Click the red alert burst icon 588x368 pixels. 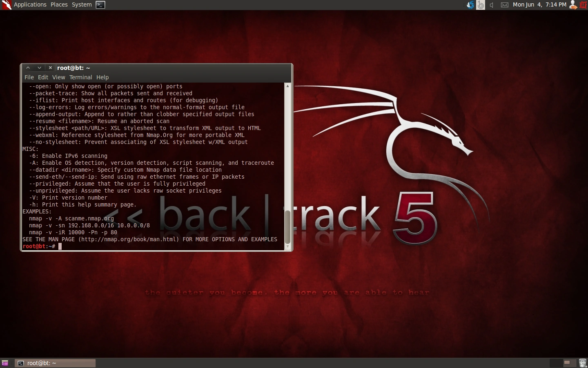[x=583, y=5]
